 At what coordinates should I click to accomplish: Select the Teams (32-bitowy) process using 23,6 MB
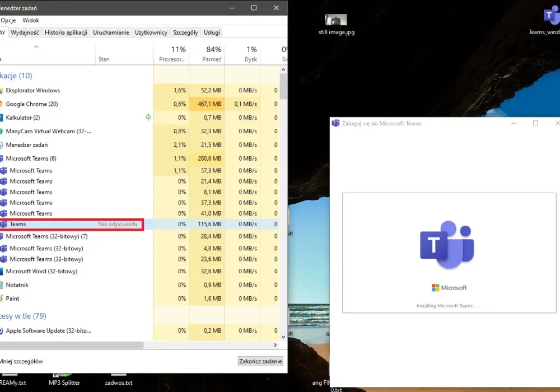(139, 259)
